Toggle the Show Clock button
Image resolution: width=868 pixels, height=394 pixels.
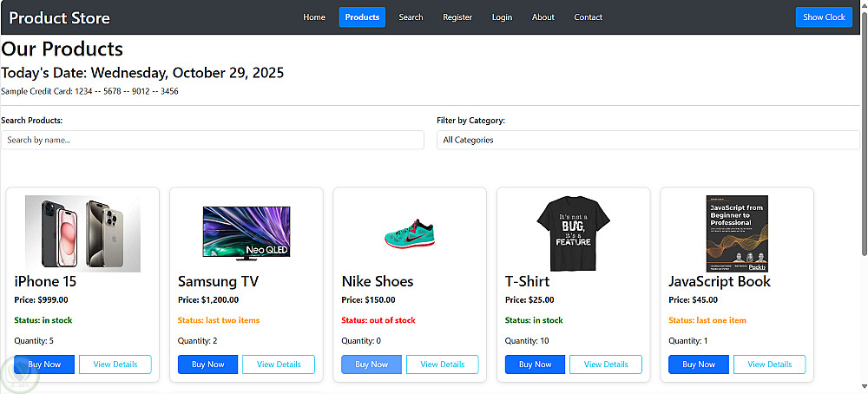coord(824,17)
